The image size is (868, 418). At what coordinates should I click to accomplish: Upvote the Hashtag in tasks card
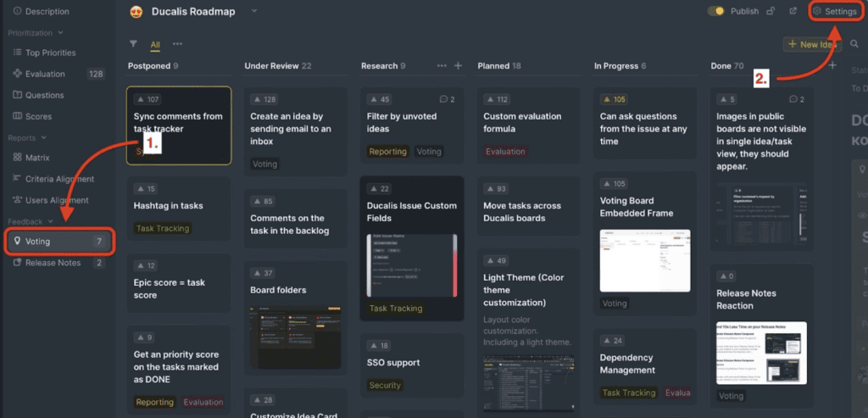(146, 189)
